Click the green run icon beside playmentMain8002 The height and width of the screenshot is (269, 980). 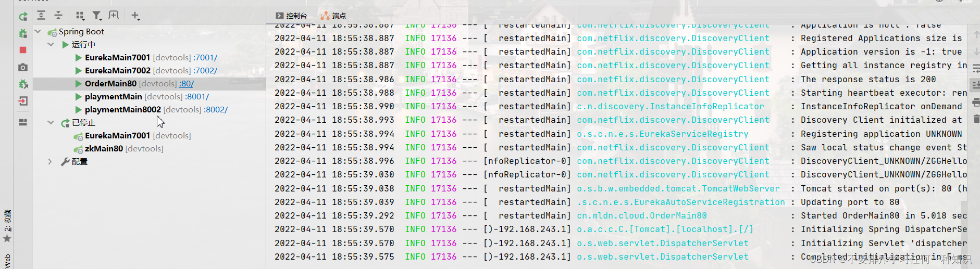click(x=78, y=109)
